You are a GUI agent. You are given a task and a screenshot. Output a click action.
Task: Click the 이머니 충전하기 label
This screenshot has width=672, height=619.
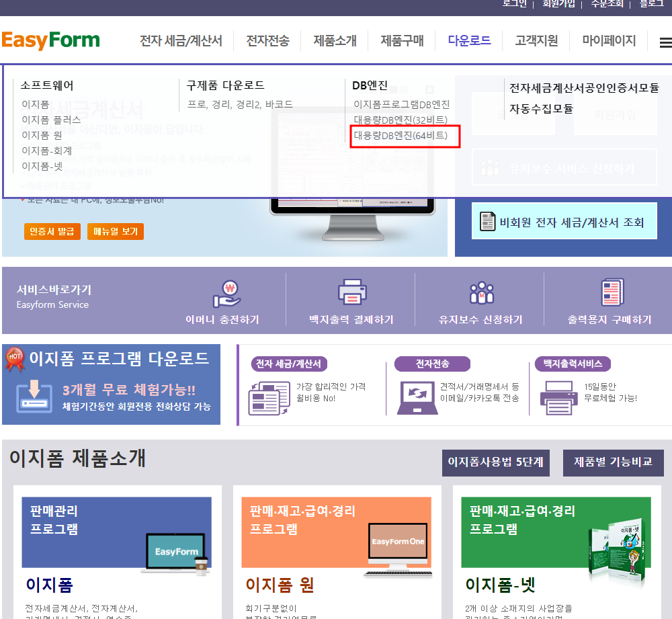tap(222, 320)
